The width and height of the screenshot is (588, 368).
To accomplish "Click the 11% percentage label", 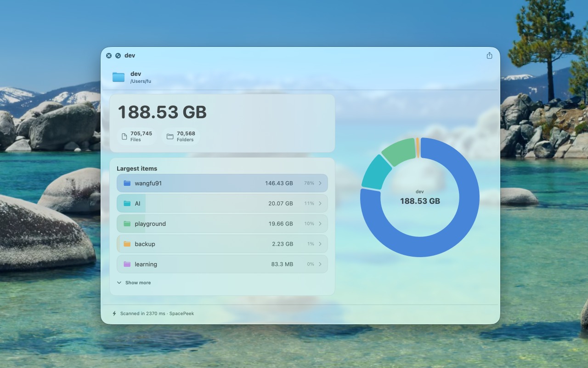I will tap(309, 203).
